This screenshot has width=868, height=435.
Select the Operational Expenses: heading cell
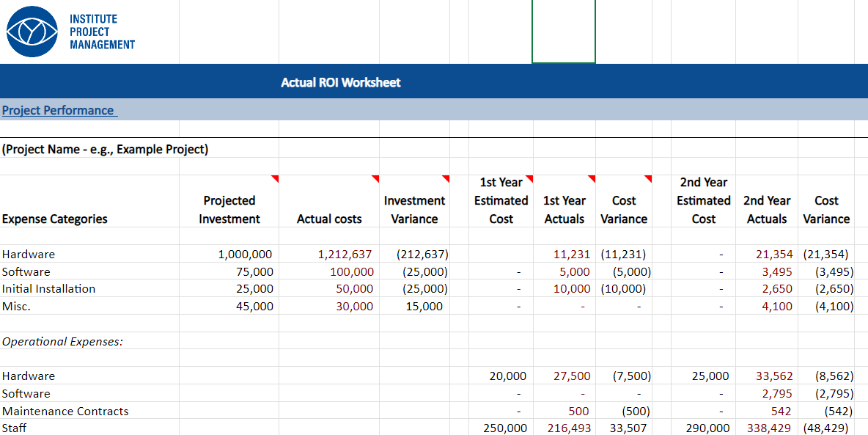62,341
